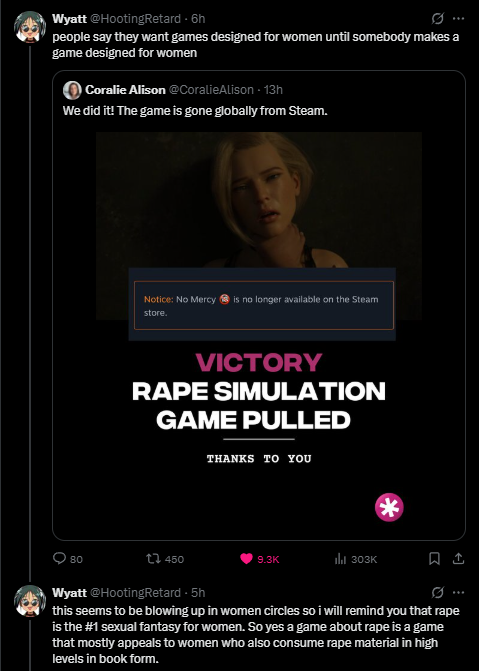Repost the tweet with 450 reposts

coord(151,558)
